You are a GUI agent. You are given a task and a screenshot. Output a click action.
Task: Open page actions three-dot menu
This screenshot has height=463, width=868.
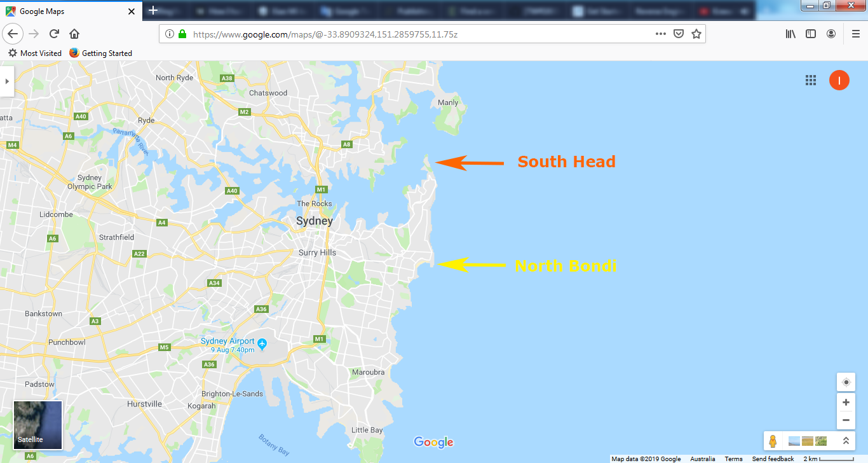click(x=661, y=34)
